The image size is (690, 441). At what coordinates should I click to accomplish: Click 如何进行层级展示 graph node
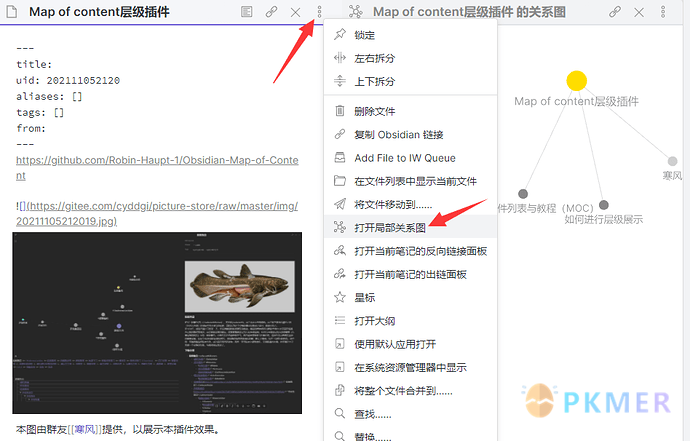pyautogui.click(x=604, y=205)
